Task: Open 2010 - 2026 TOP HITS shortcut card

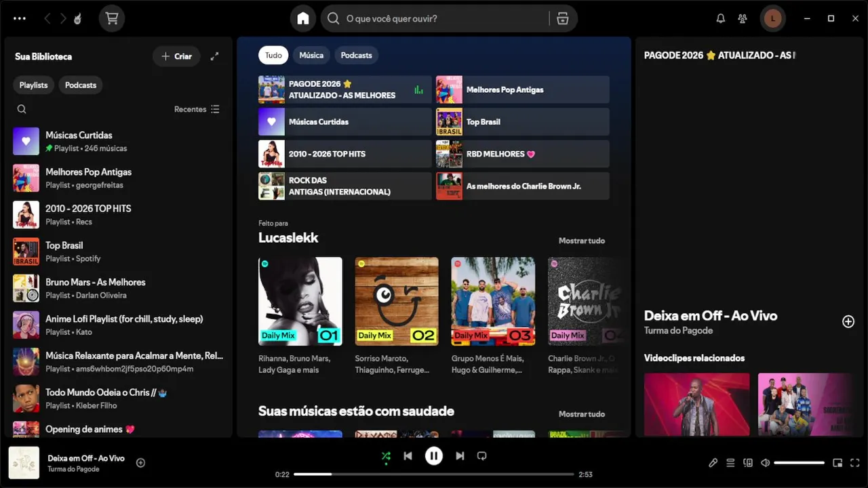Action: (x=344, y=154)
